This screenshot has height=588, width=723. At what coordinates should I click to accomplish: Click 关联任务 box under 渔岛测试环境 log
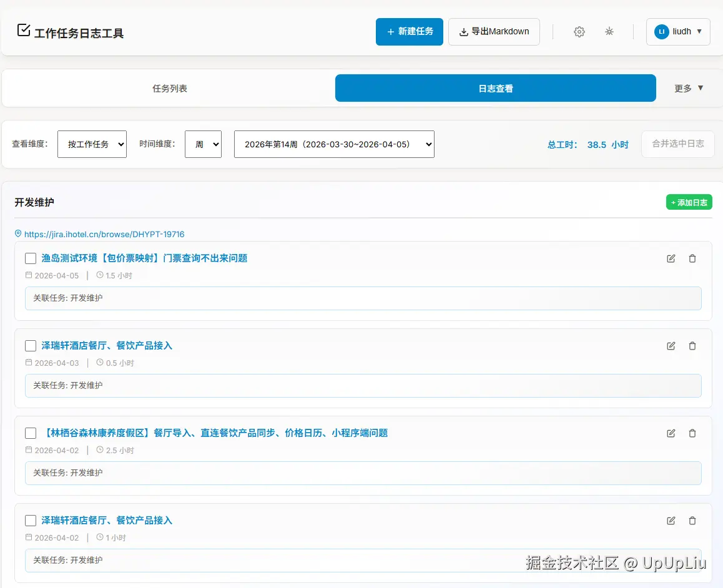pos(363,298)
